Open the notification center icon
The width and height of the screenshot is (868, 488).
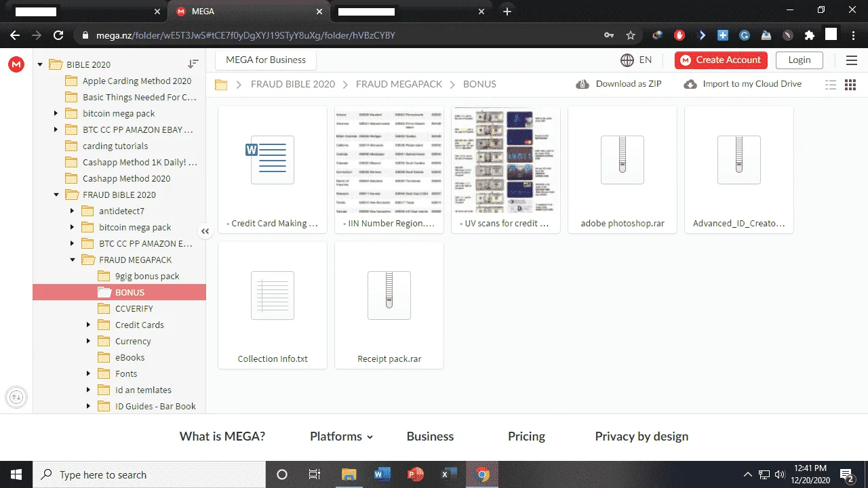coord(846,474)
